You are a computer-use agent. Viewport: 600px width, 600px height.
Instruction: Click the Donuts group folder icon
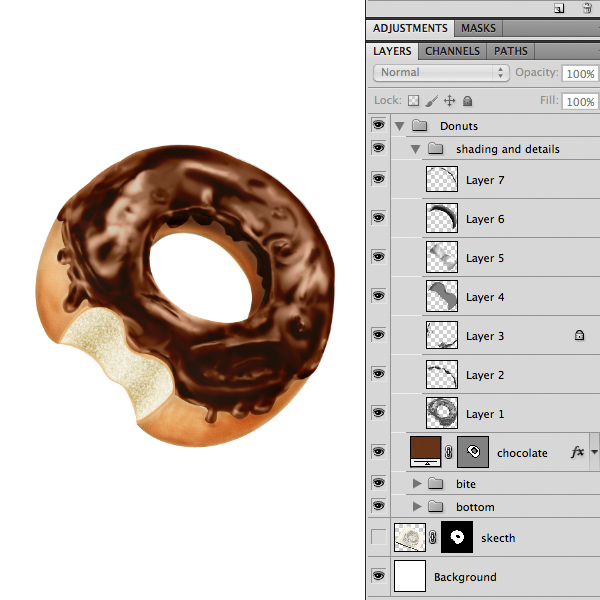click(420, 125)
